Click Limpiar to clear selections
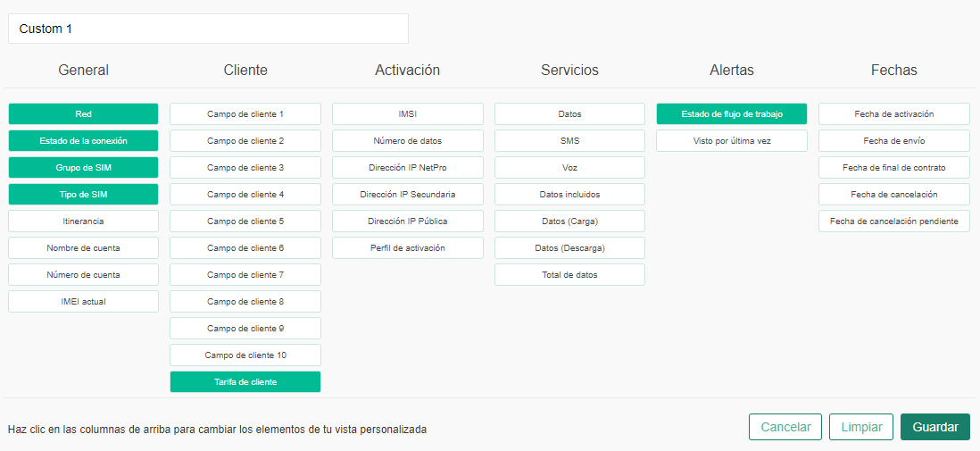This screenshot has width=980, height=451. pyautogui.click(x=861, y=427)
